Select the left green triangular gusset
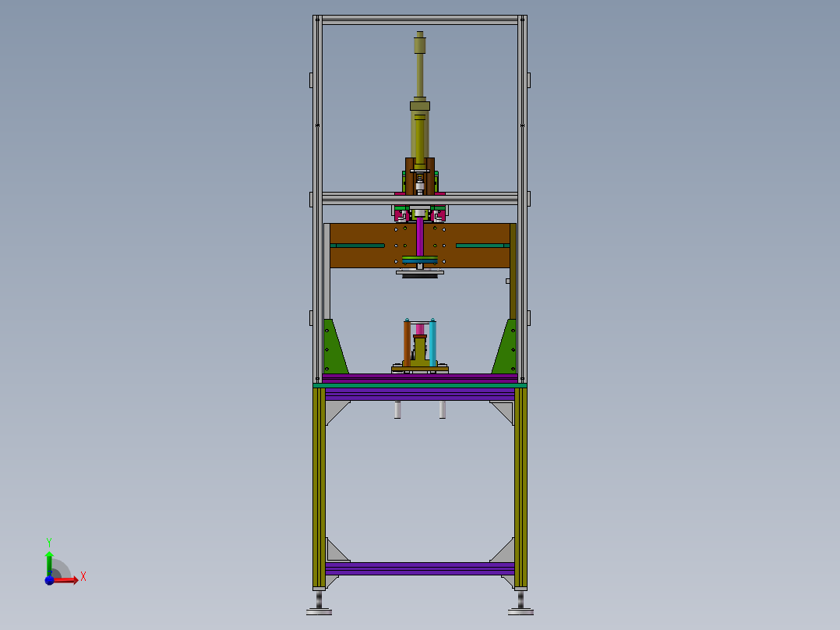This screenshot has width=840, height=630. (334, 347)
